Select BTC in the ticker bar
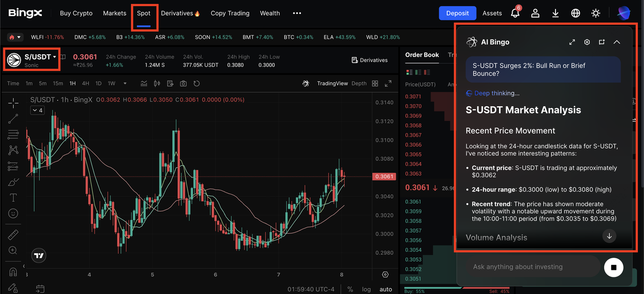The height and width of the screenshot is (294, 644). point(298,37)
